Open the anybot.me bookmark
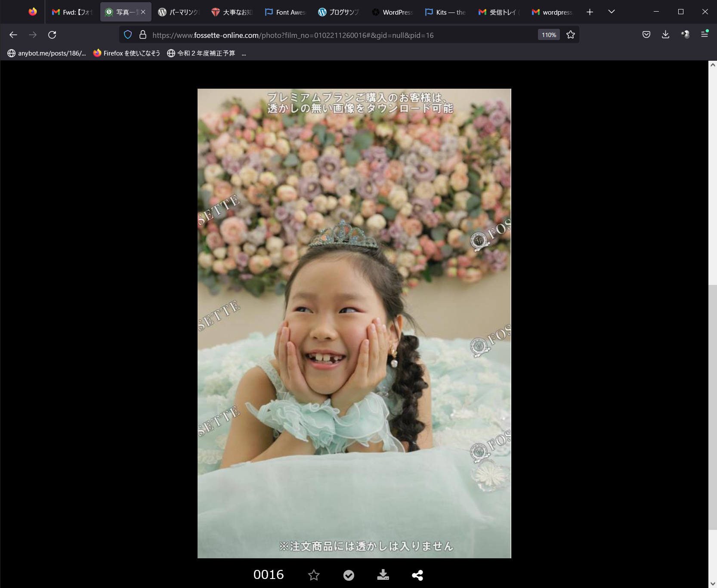 pyautogui.click(x=46, y=53)
